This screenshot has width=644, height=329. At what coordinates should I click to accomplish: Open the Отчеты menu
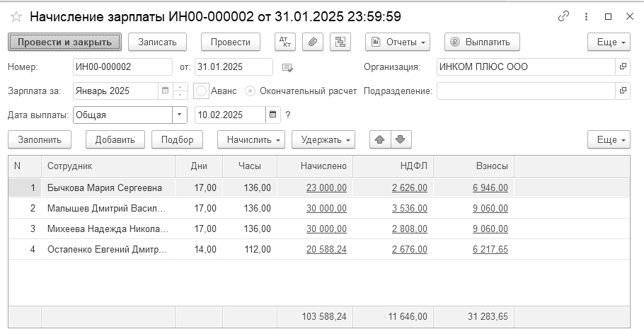point(398,42)
